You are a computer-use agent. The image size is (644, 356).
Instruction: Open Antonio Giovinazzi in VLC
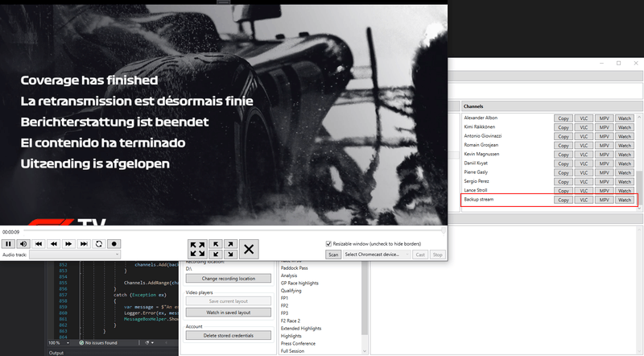584,136
